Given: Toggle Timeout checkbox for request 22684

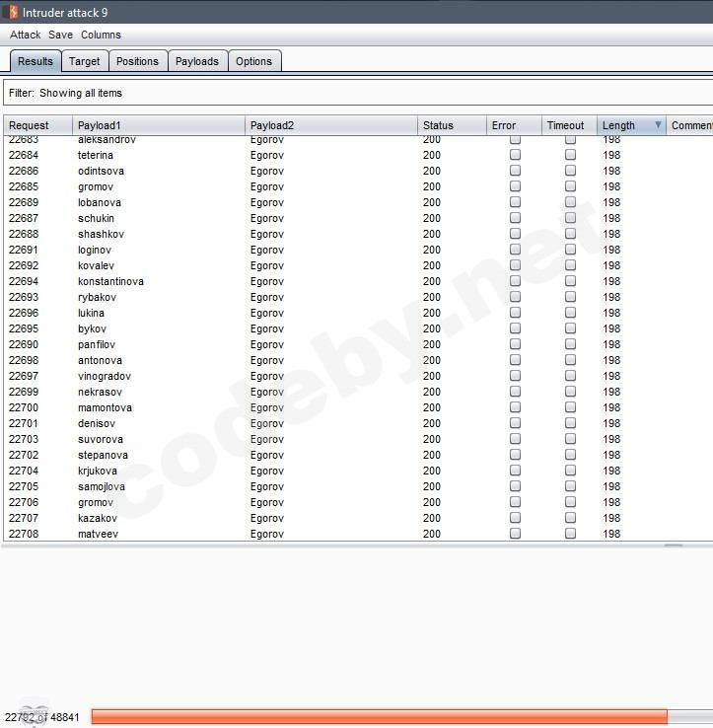Looking at the screenshot, I should (570, 155).
